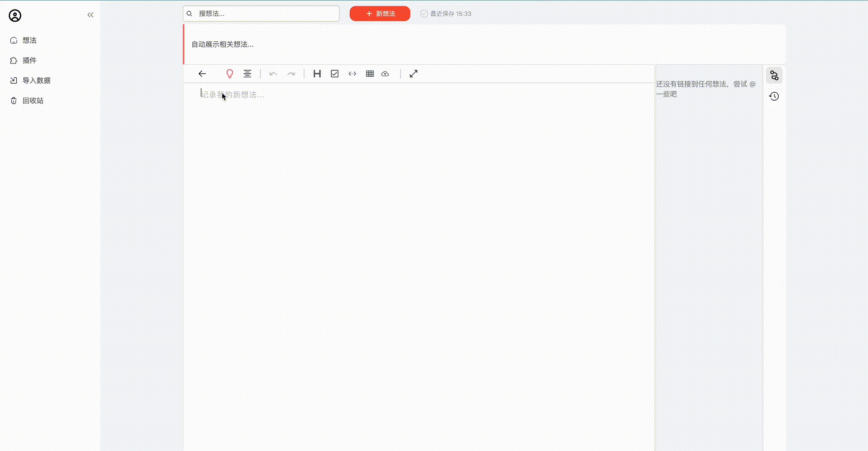Image resolution: width=868 pixels, height=451 pixels.
Task: Click the text alignment icon
Action: click(x=247, y=74)
